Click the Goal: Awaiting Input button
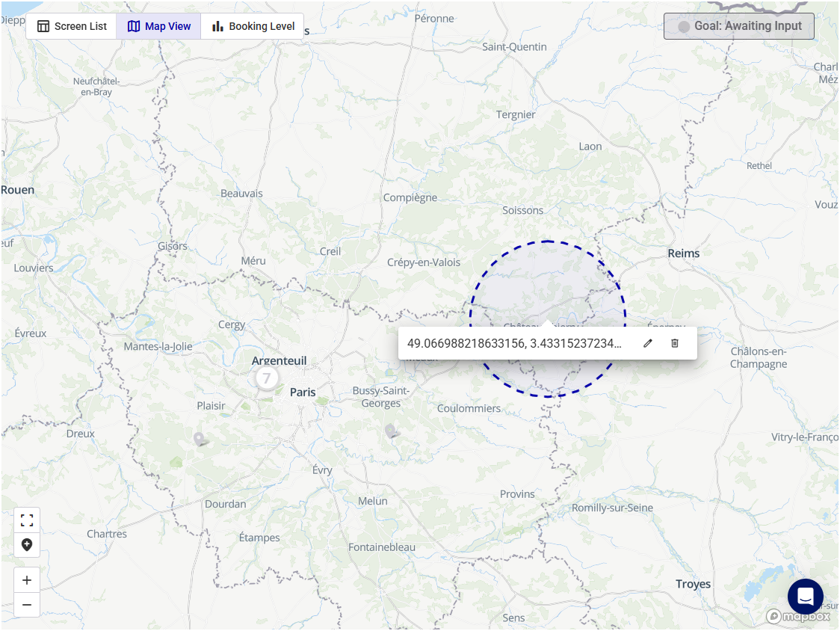 tap(738, 26)
